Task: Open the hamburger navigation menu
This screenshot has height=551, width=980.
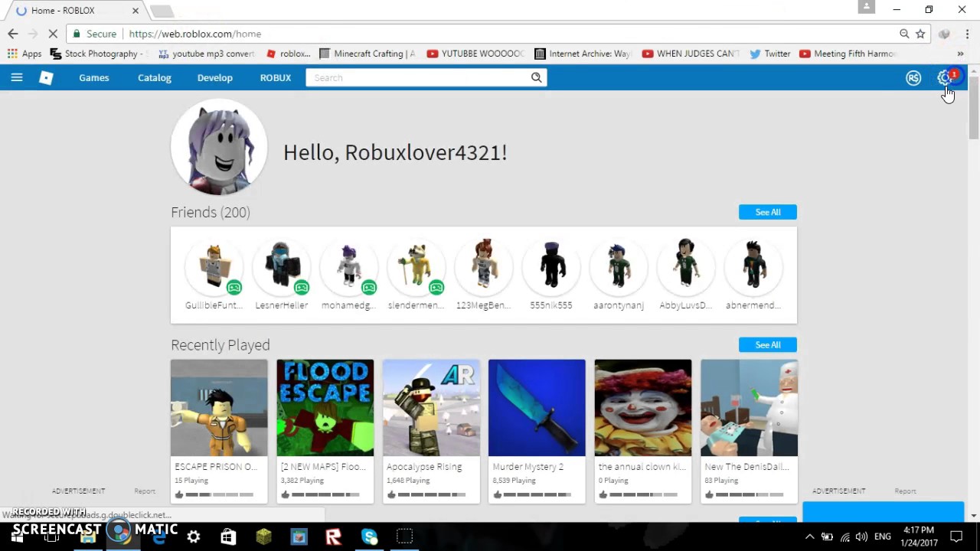Action: point(17,77)
